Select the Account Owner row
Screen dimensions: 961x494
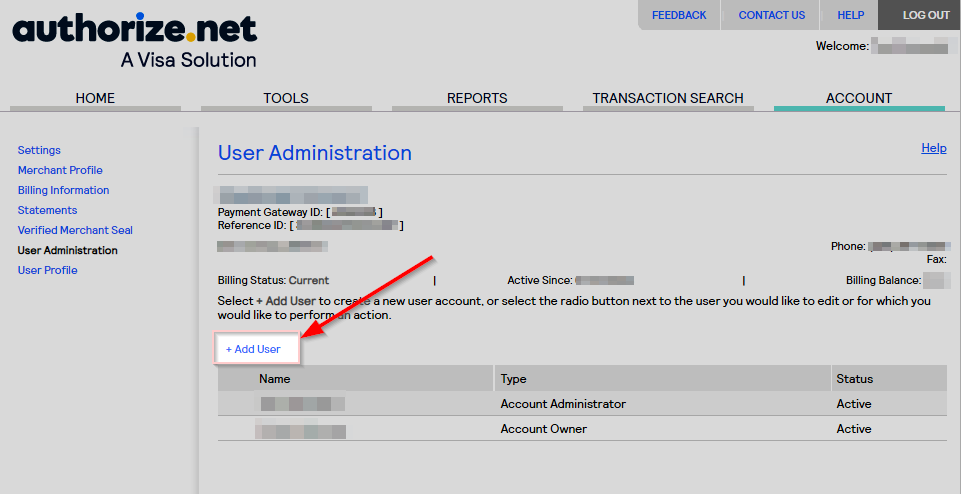(x=582, y=429)
